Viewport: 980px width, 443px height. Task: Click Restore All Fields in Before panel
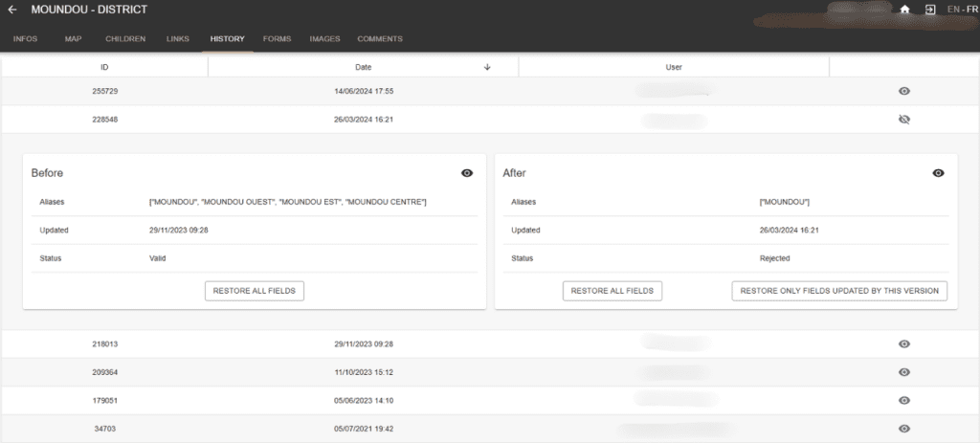point(255,291)
